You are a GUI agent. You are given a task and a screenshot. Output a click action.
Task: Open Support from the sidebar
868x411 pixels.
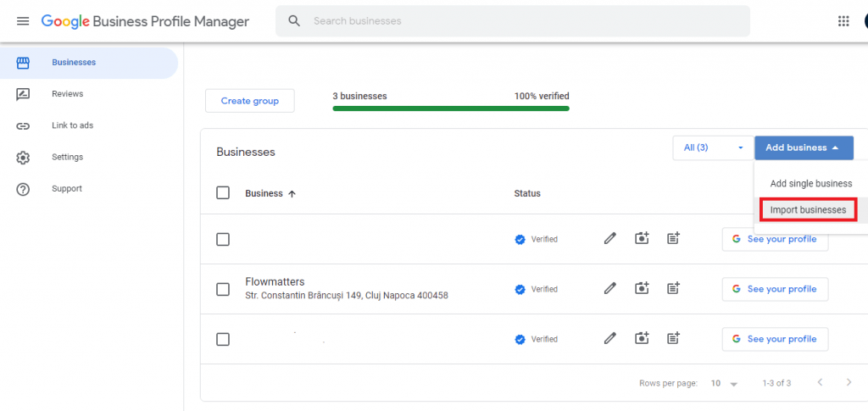89,189
